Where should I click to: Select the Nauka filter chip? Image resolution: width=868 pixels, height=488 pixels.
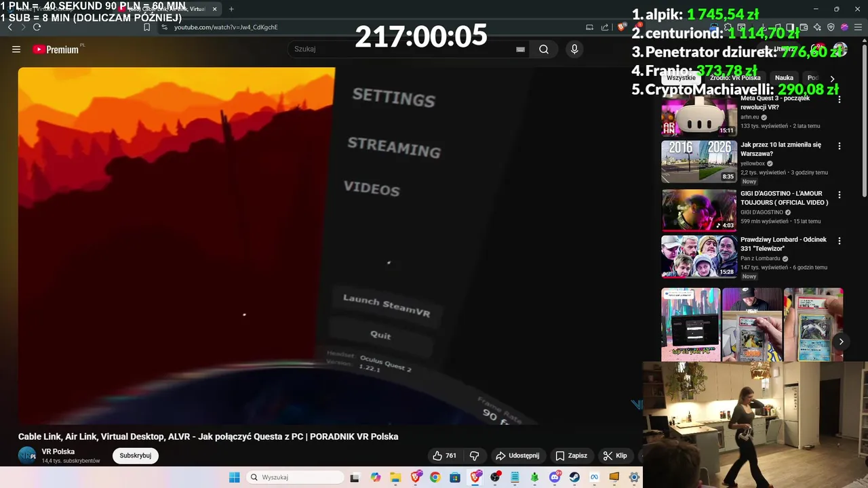tap(784, 78)
